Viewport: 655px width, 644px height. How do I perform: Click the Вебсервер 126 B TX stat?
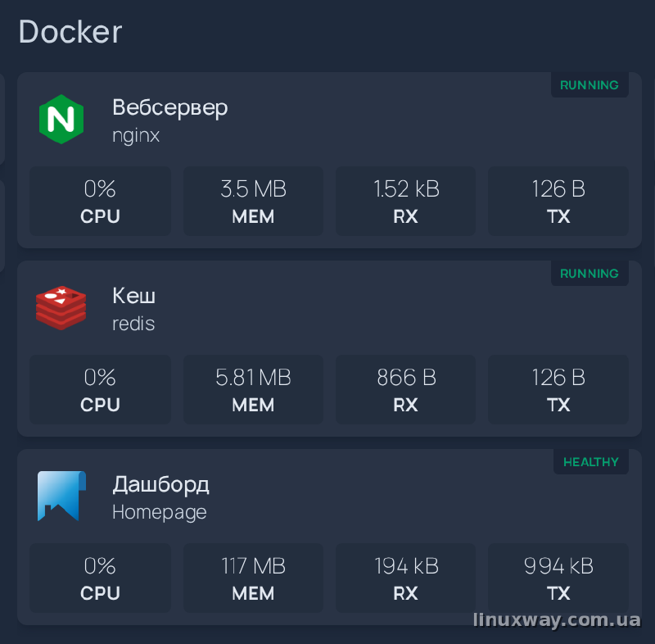pos(558,201)
